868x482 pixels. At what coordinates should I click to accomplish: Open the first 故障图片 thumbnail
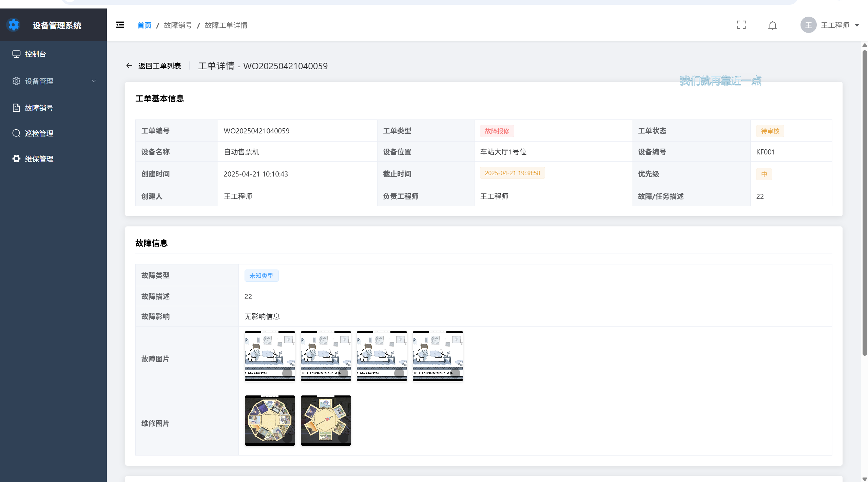point(270,356)
